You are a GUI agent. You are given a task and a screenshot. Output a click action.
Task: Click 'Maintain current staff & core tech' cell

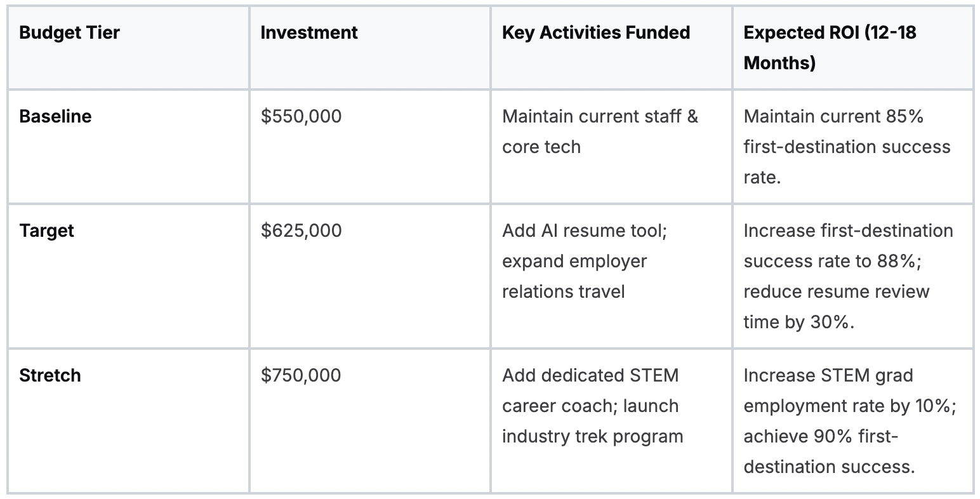(x=600, y=131)
